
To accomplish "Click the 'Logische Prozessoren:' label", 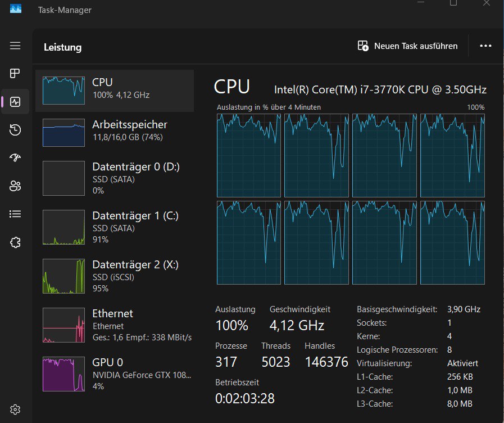I will (397, 350).
